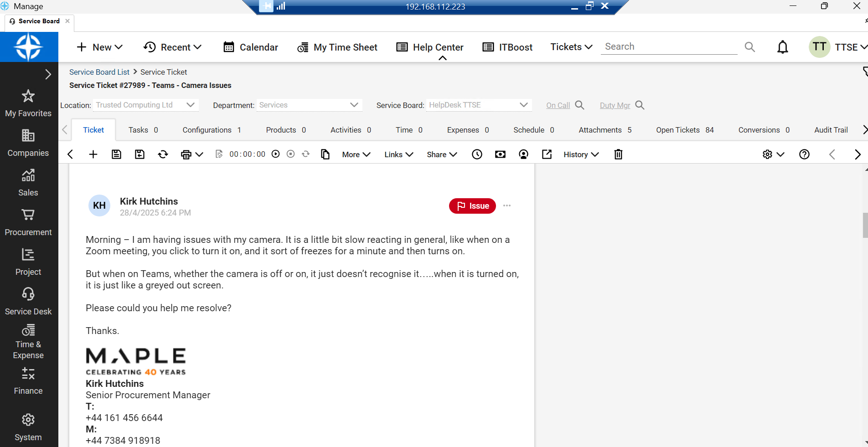Start the ticket timer
The image size is (868, 447).
275,154
